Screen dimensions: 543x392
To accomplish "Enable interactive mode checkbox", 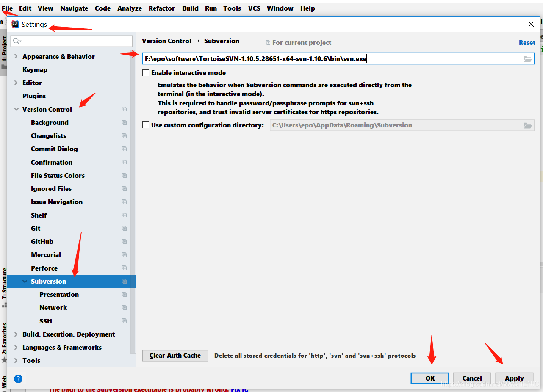I will 146,73.
